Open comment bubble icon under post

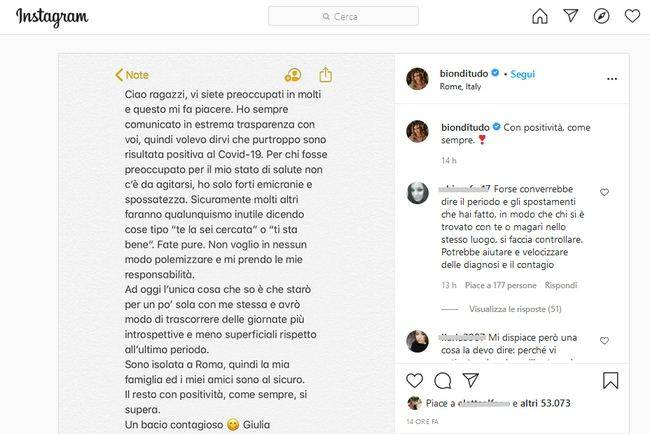pos(443,380)
